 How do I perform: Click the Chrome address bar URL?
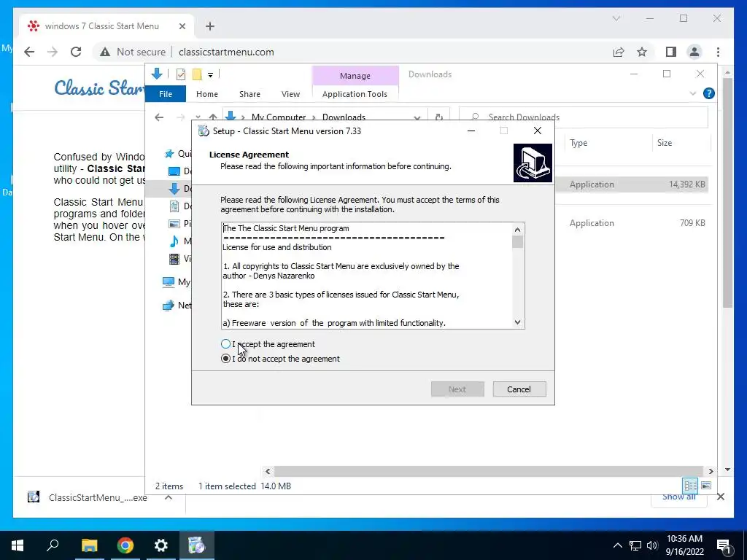point(226,52)
